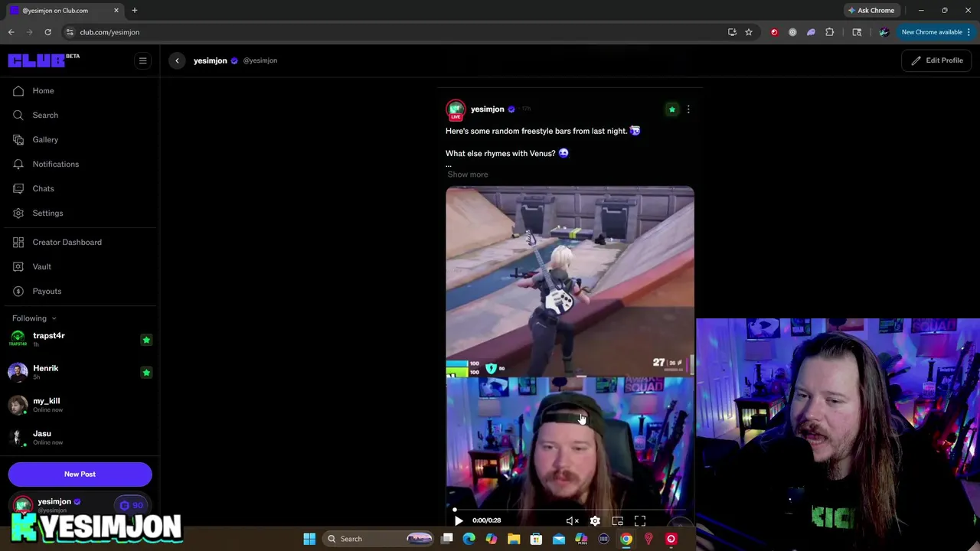Open Microsoft Edge from taskbar
The width and height of the screenshot is (980, 551).
[x=469, y=539]
